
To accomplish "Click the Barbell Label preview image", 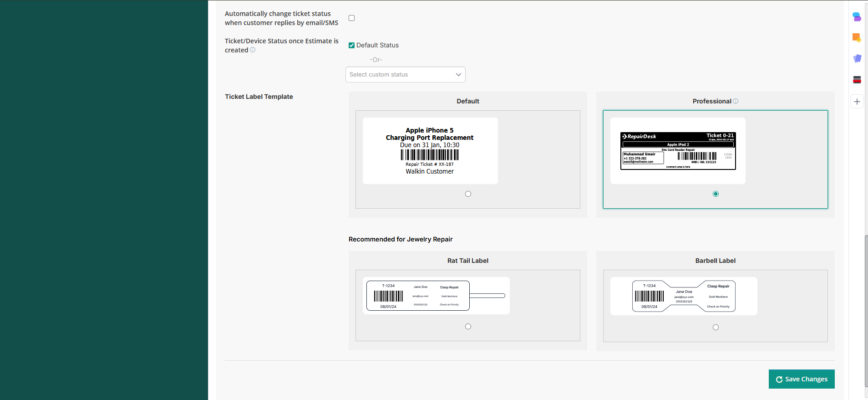I will click(x=684, y=296).
